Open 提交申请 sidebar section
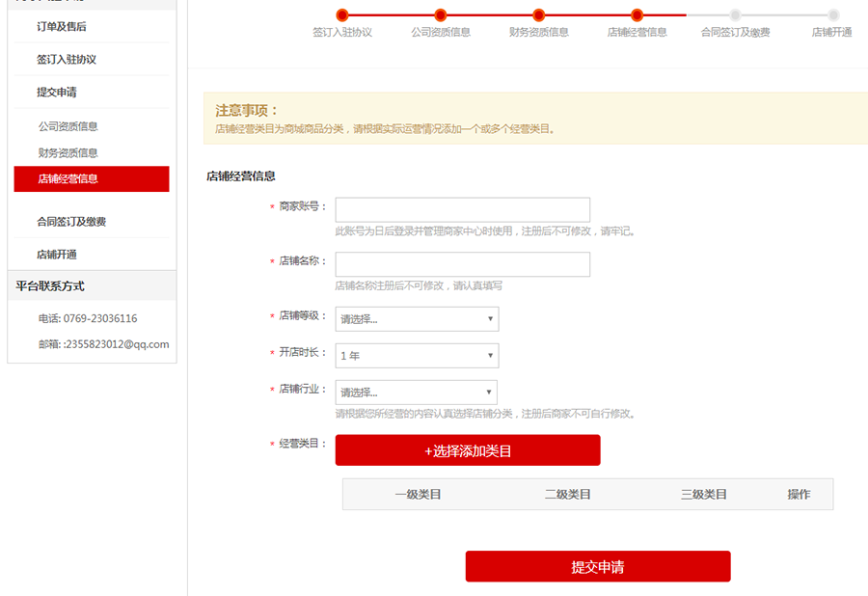Image resolution: width=868 pixels, height=596 pixels. point(57,92)
